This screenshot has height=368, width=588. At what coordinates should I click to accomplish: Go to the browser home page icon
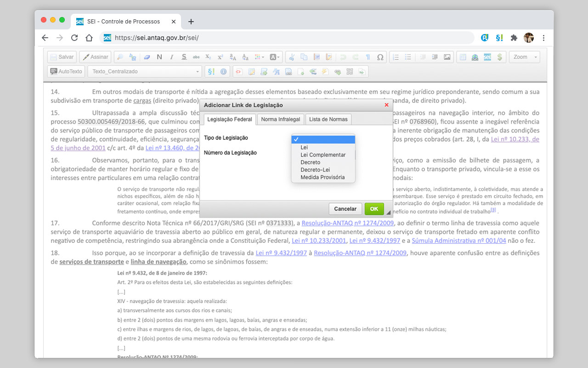(x=89, y=38)
